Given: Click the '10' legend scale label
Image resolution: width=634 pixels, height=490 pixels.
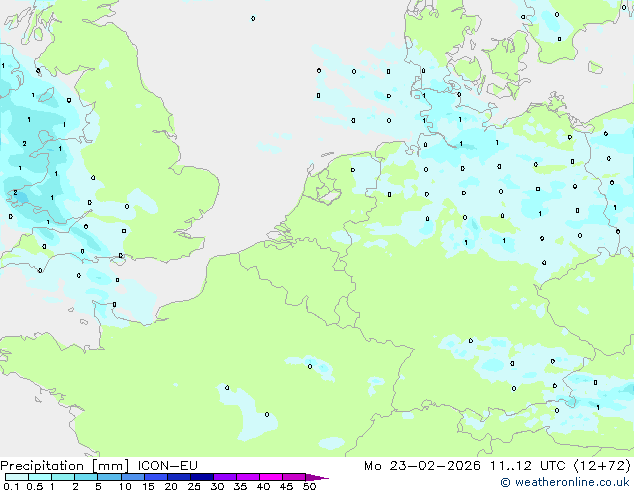Looking at the screenshot, I should [125, 486].
